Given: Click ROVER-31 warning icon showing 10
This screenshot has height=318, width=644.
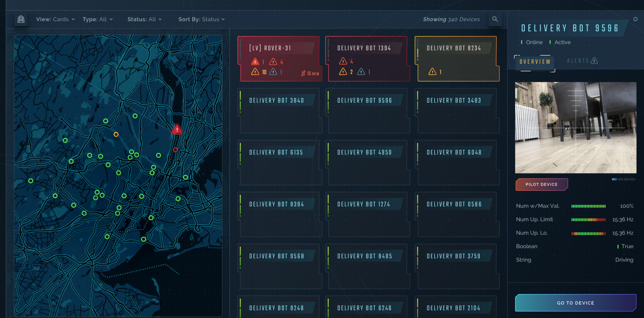Looking at the screenshot, I should point(255,72).
